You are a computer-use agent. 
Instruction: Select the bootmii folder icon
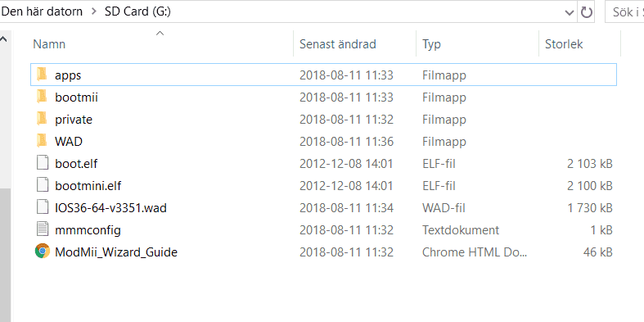42,97
